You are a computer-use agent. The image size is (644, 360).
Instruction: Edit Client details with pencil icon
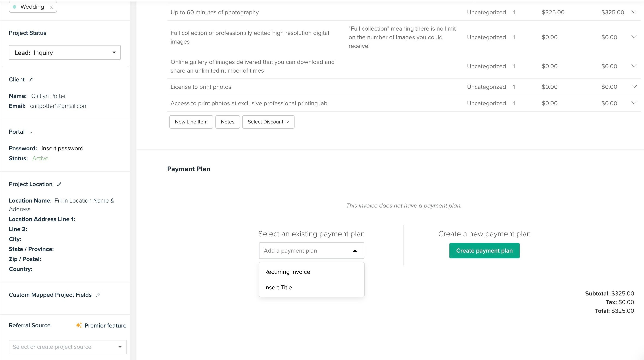click(x=31, y=80)
